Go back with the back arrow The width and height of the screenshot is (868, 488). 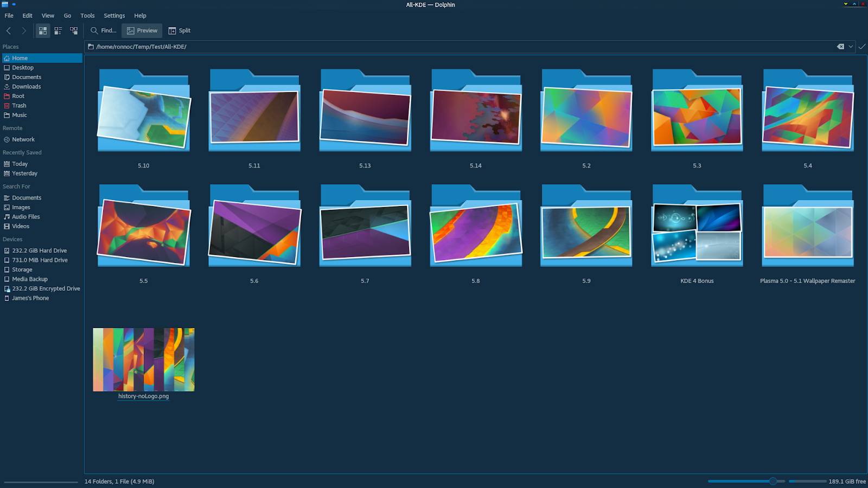[9, 31]
